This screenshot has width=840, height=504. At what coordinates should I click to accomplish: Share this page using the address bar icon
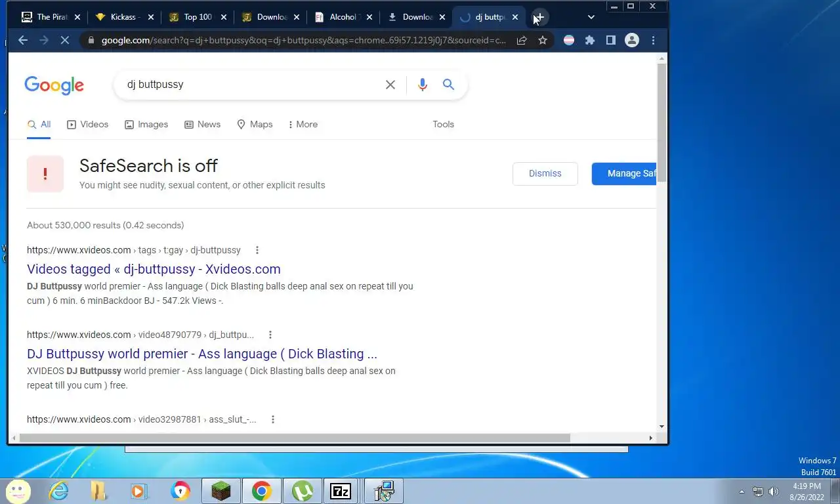(522, 40)
